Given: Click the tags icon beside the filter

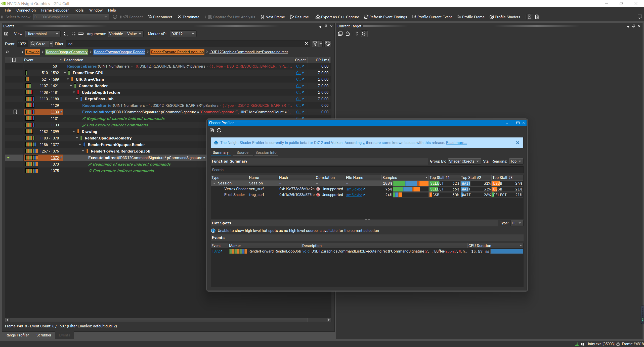Looking at the screenshot, I should [x=328, y=44].
